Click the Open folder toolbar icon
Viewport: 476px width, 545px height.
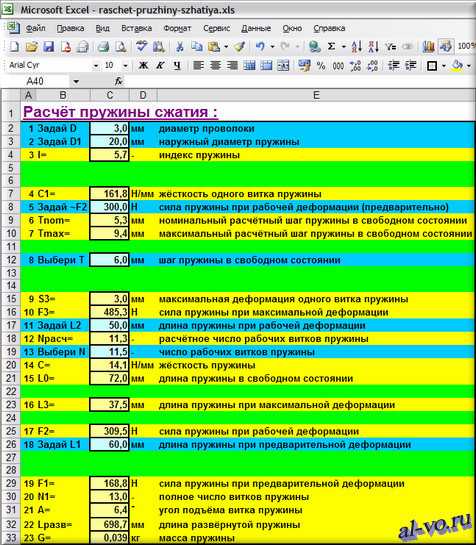click(32, 46)
